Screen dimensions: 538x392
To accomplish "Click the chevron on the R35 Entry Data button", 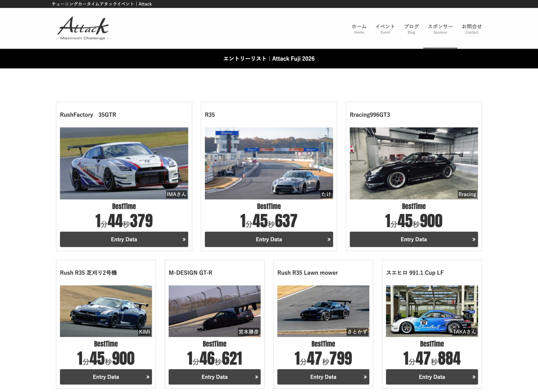I will click(x=329, y=239).
